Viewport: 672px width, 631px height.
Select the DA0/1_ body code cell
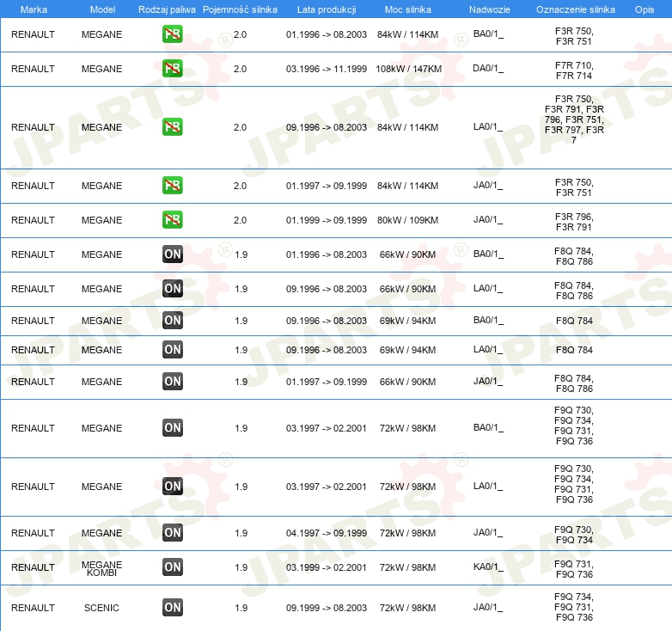488,69
